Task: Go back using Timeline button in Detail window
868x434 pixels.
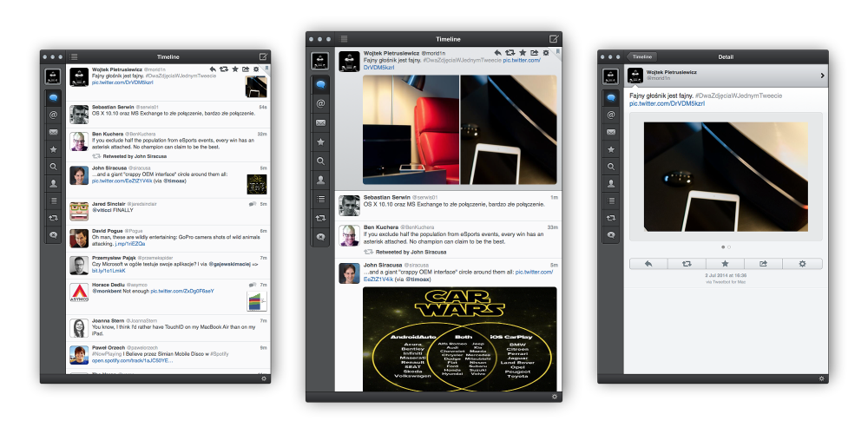Action: point(642,56)
